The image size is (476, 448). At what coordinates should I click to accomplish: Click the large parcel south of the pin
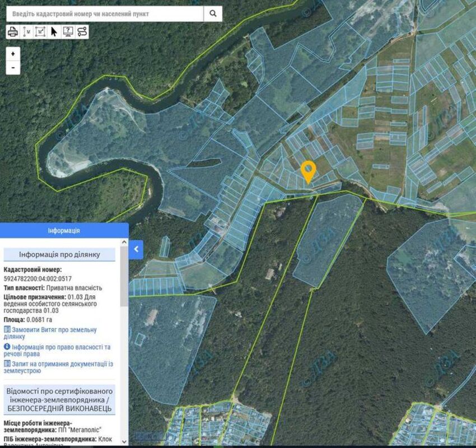328,241
